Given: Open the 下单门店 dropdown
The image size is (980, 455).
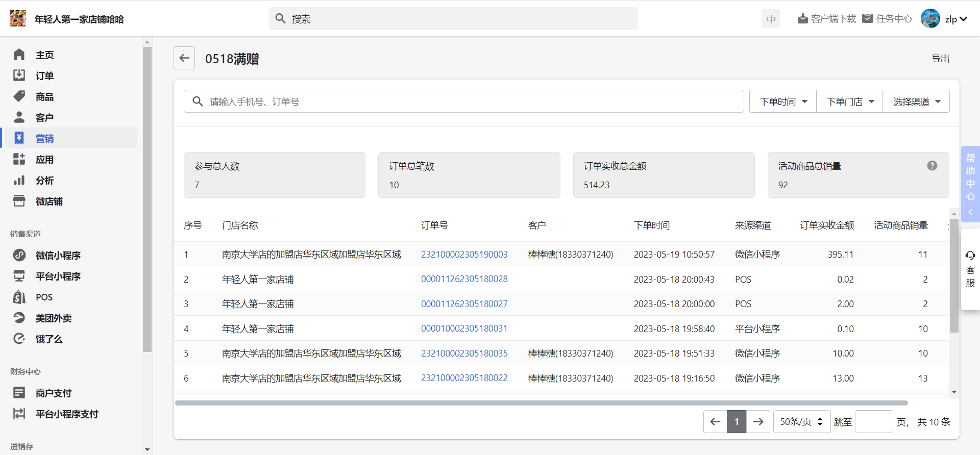Looking at the screenshot, I should [x=850, y=102].
